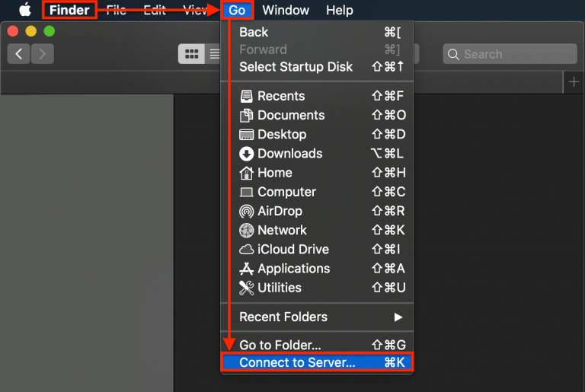Click the Network globe icon
The height and width of the screenshot is (392, 585).
coord(246,231)
